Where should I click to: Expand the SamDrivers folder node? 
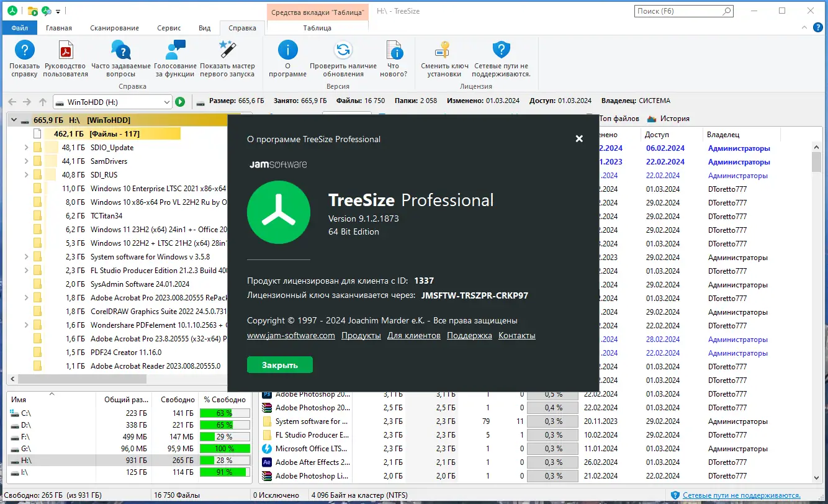(x=26, y=161)
